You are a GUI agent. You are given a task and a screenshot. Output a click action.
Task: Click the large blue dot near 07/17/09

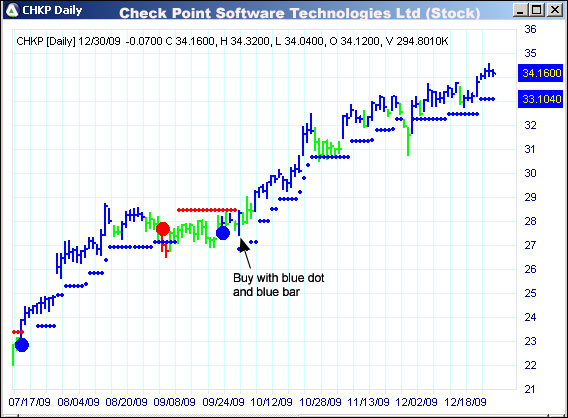[x=22, y=345]
